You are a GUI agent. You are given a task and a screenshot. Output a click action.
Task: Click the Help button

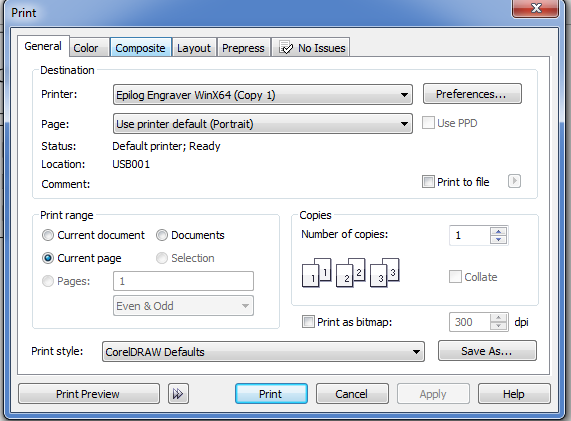pos(514,394)
